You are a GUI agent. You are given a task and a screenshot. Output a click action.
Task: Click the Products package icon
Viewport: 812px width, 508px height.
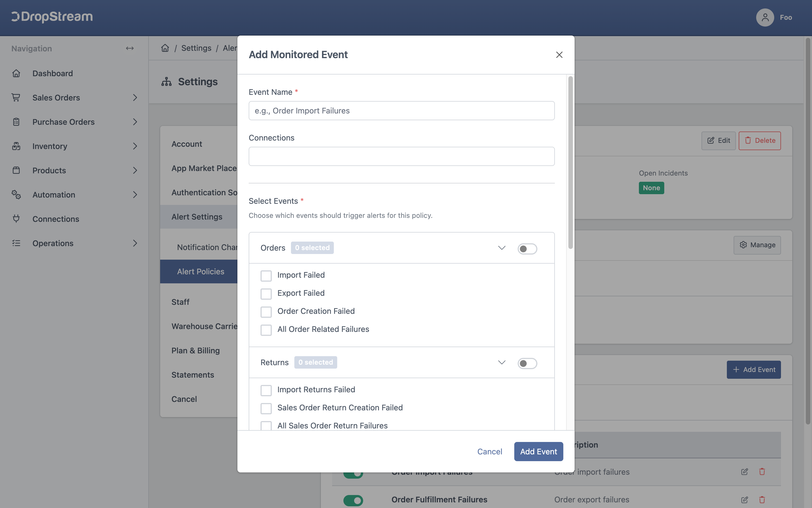[x=16, y=170]
